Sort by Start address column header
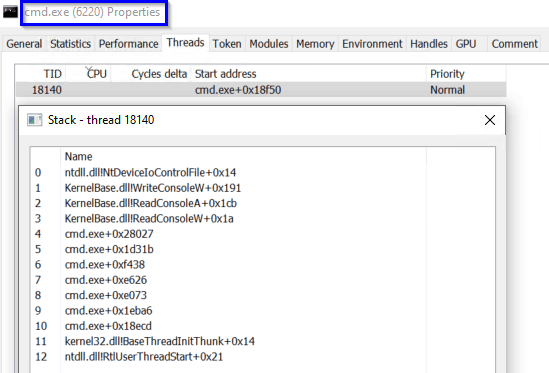The width and height of the screenshot is (549, 373). tap(308, 74)
